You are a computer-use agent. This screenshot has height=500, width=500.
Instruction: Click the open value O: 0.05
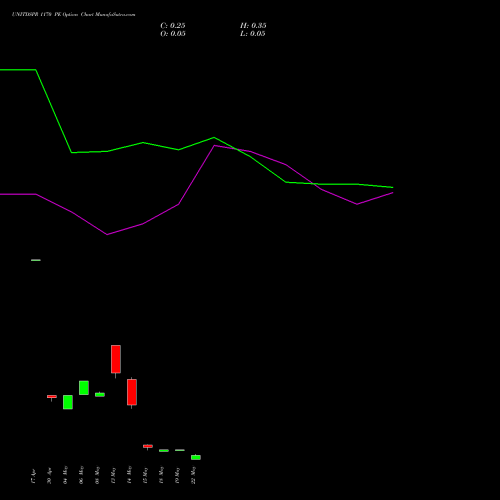point(173,34)
